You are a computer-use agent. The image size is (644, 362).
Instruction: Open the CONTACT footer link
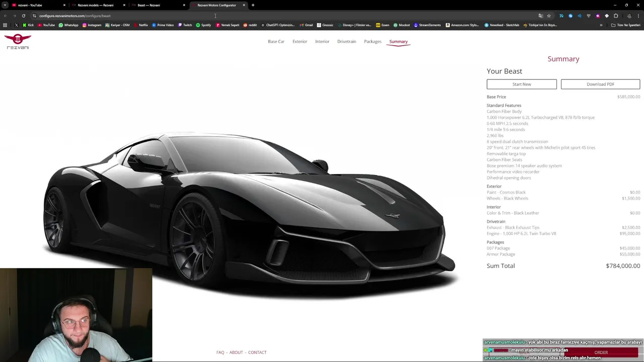[257, 352]
